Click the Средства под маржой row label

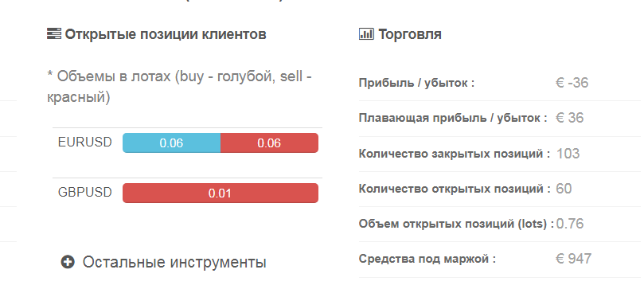427,260
